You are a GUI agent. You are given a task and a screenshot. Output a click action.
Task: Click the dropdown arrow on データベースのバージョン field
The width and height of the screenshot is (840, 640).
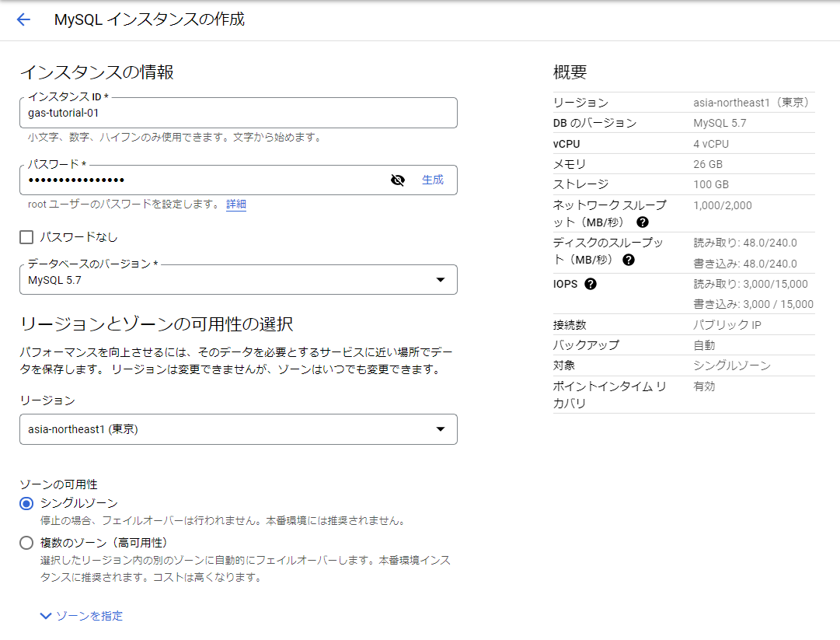coord(441,279)
